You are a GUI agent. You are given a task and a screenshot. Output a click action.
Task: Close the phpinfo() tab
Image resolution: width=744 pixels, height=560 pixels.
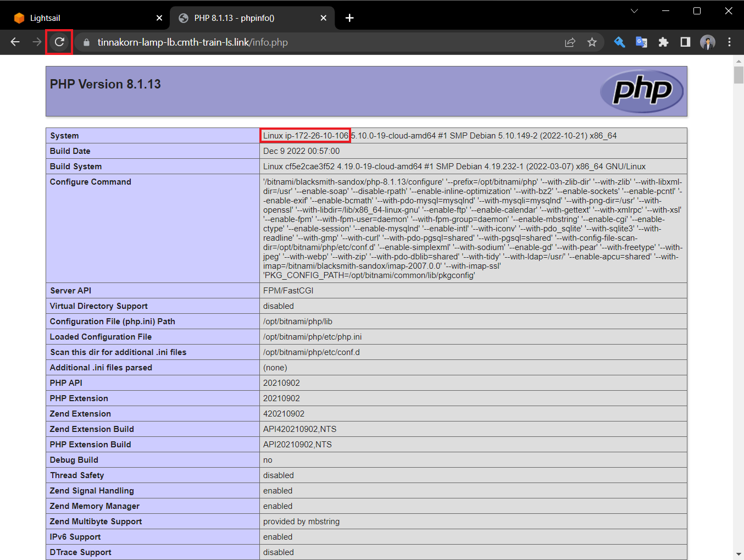(x=324, y=18)
